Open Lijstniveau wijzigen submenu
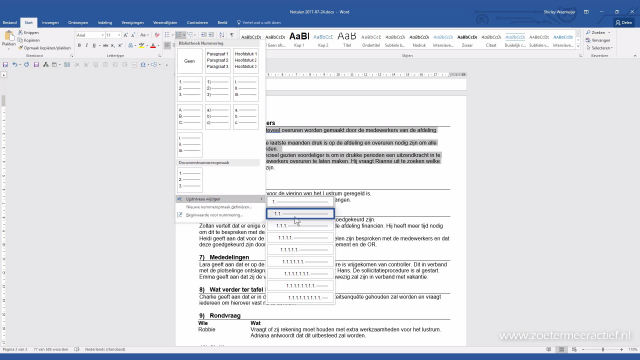The height and width of the screenshot is (360, 640). 220,199
